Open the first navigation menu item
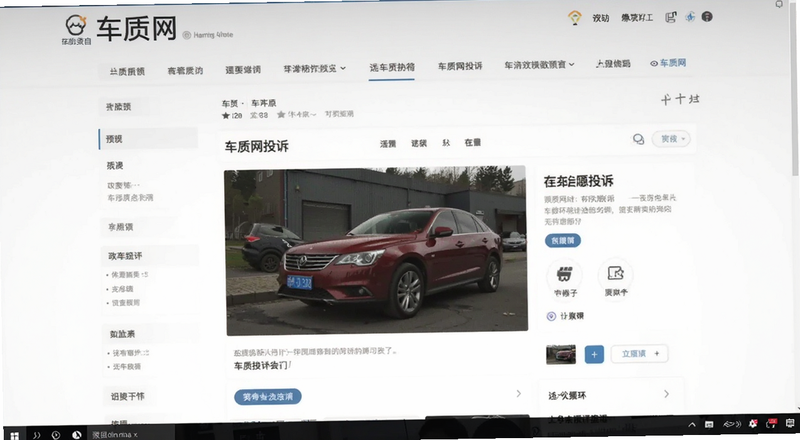The width and height of the screenshot is (800, 440). click(127, 71)
